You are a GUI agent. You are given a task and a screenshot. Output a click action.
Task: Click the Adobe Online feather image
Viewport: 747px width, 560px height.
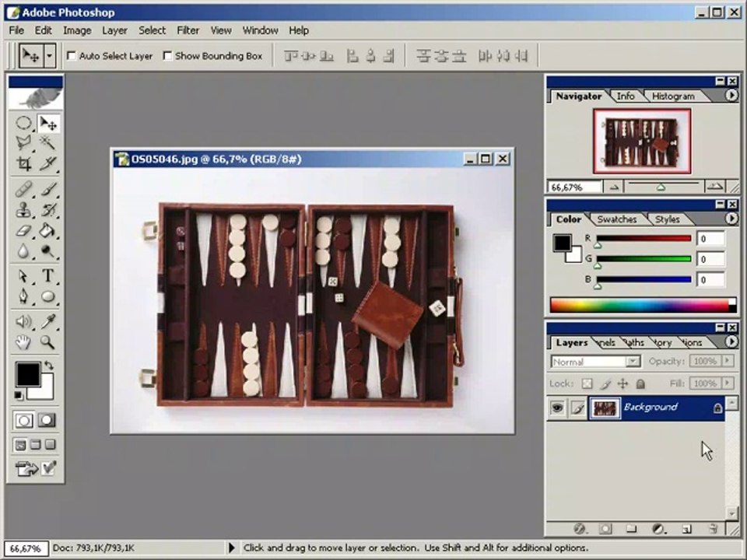[x=36, y=98]
